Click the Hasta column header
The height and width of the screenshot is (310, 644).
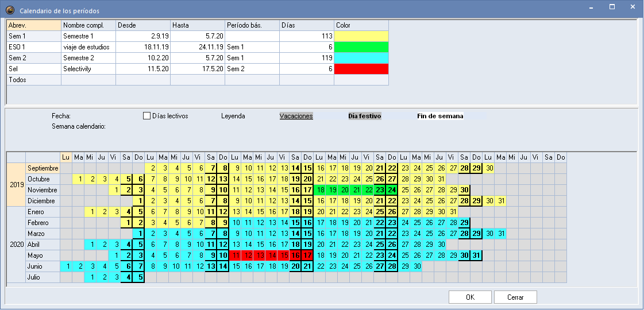[198, 25]
